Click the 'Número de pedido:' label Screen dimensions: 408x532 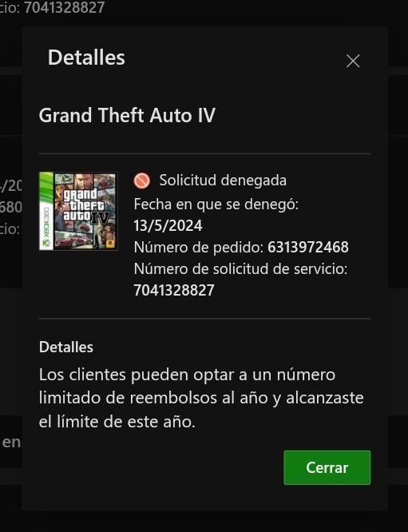[199, 247]
